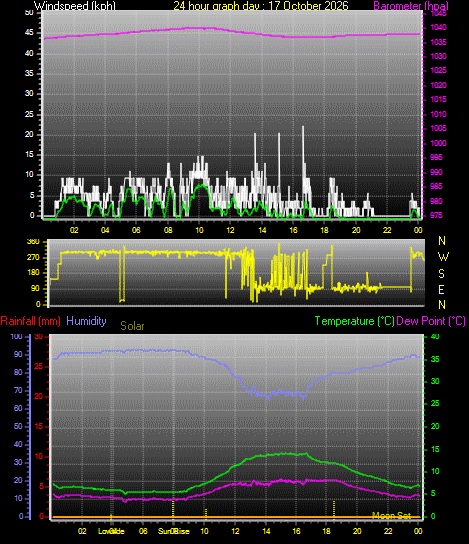Click the 14 hour label under the bottom chart

(266, 531)
